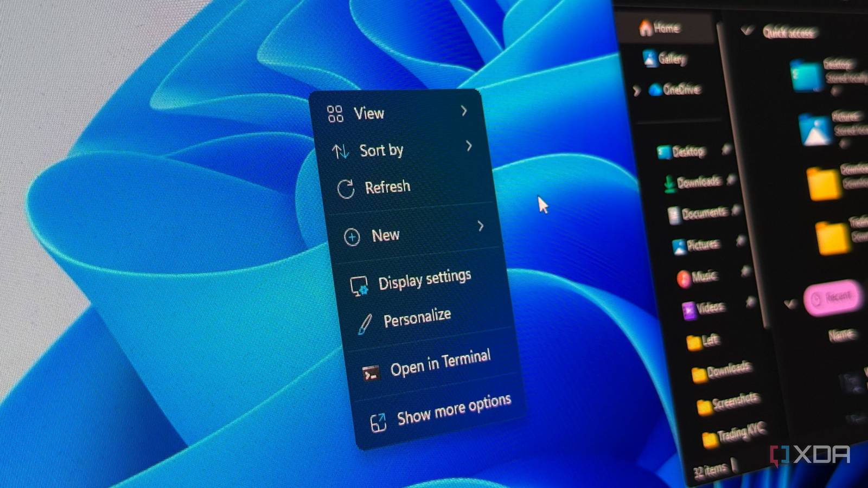868x488 pixels.
Task: Click the Terminal icon in context menu
Action: (x=371, y=373)
